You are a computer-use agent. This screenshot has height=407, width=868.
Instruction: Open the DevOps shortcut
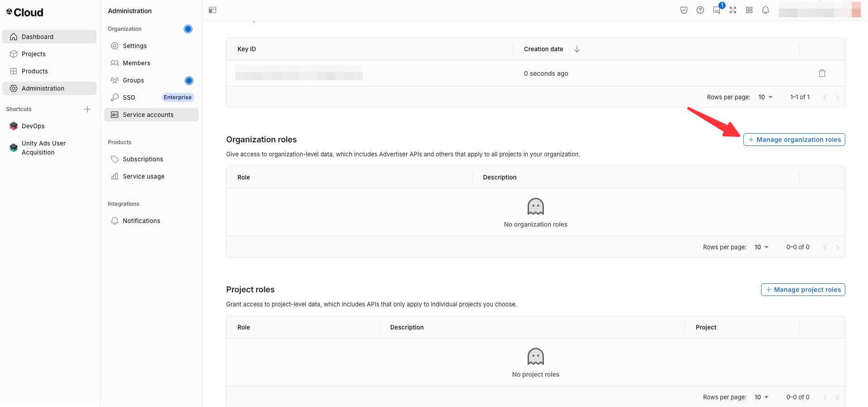coord(49,126)
